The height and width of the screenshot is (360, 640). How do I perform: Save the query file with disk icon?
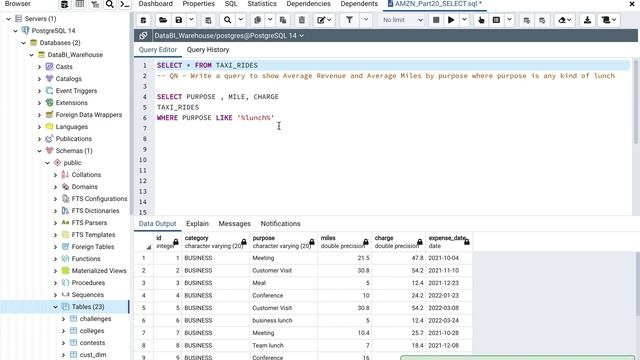click(x=179, y=20)
